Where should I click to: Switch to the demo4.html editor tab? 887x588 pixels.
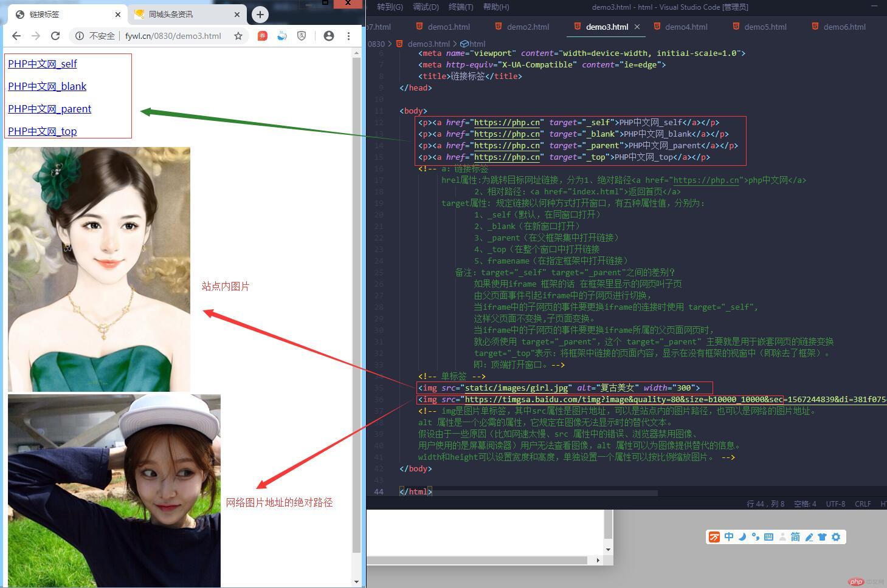680,27
